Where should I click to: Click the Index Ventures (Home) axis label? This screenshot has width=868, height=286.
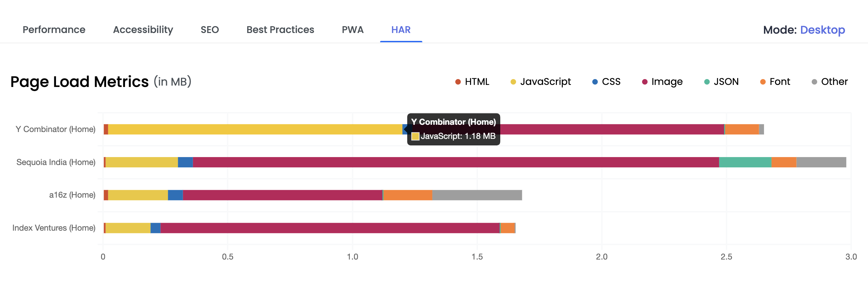[54, 228]
